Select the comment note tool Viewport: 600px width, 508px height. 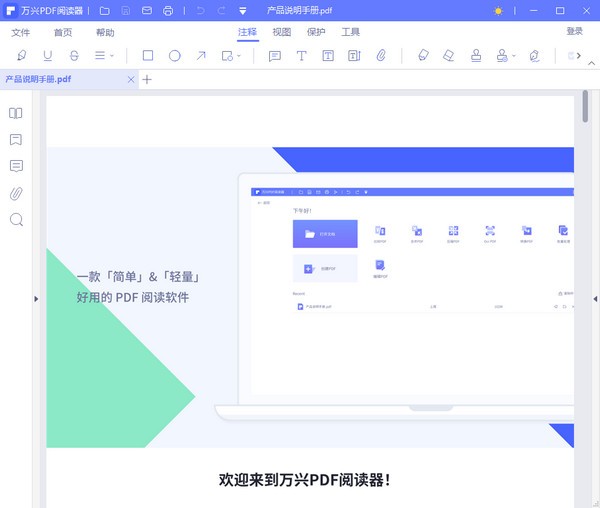point(275,56)
